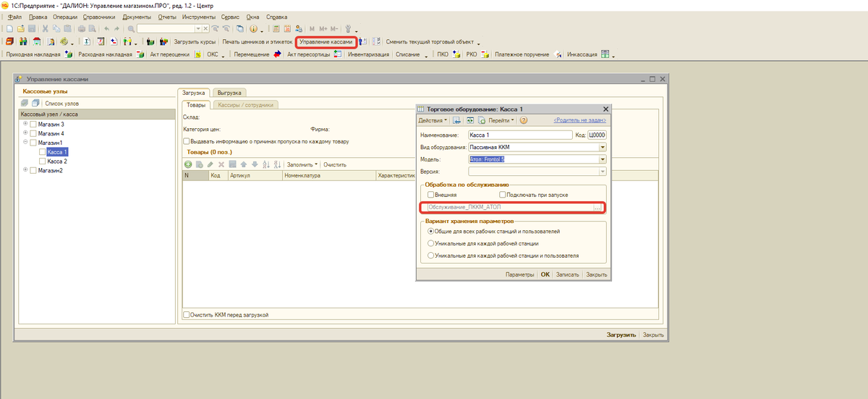Switch to the Выгрузка tab

[229, 93]
